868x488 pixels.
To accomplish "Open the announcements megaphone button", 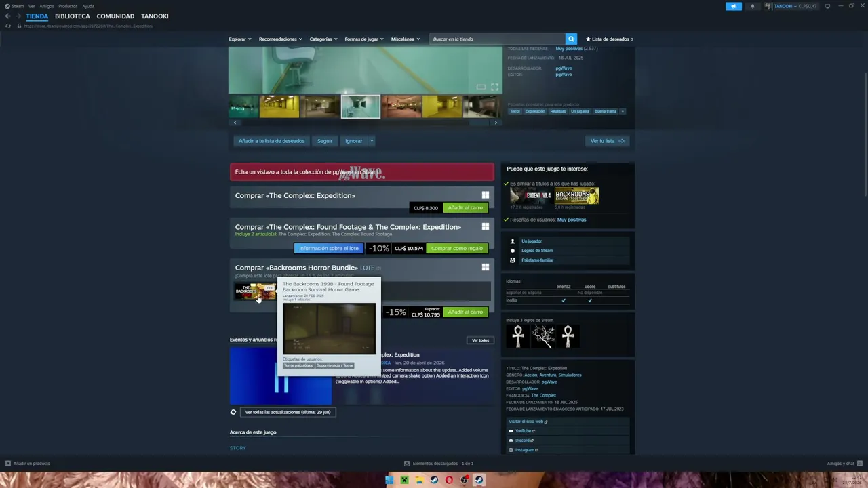I will point(734,6).
